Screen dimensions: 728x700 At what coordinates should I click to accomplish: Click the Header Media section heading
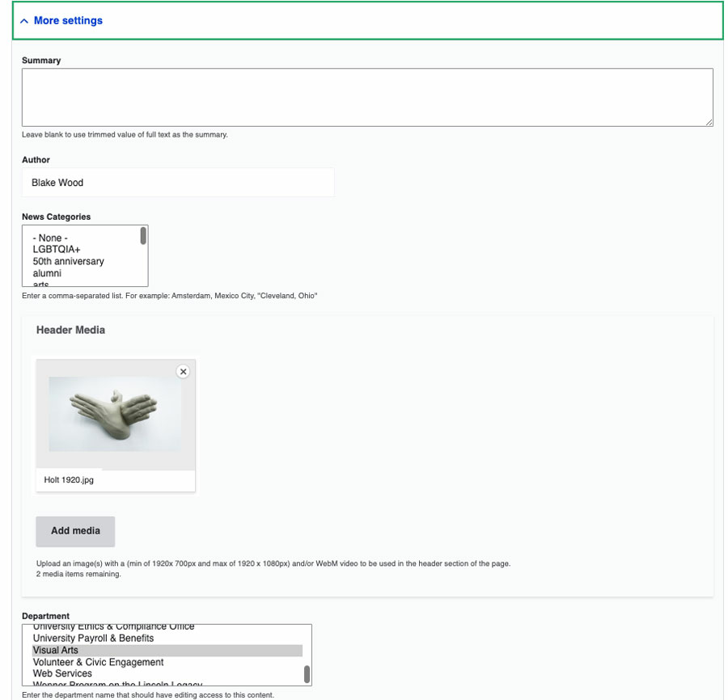click(70, 330)
